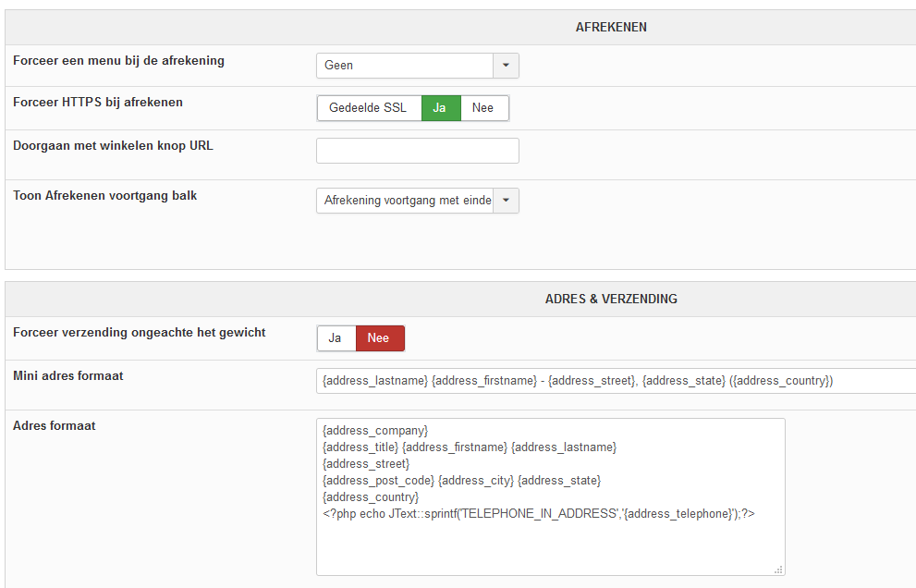Expand Afrekening voortgang dropdown arrow
This screenshot has width=916, height=588.
tap(506, 201)
